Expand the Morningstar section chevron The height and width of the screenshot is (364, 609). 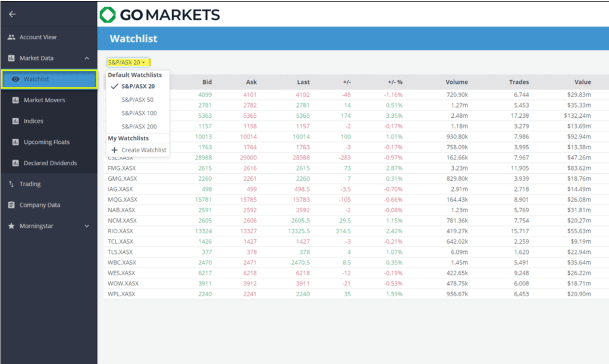[87, 226]
